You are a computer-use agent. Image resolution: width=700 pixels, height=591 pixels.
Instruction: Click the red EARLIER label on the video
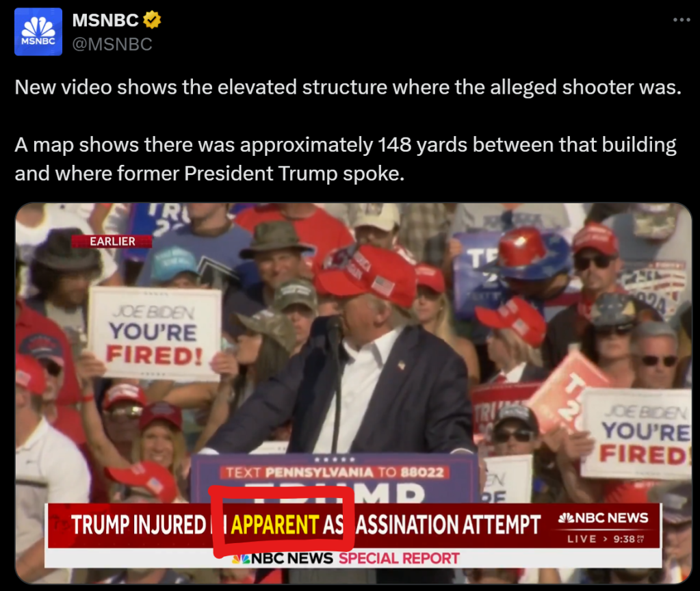tap(112, 241)
